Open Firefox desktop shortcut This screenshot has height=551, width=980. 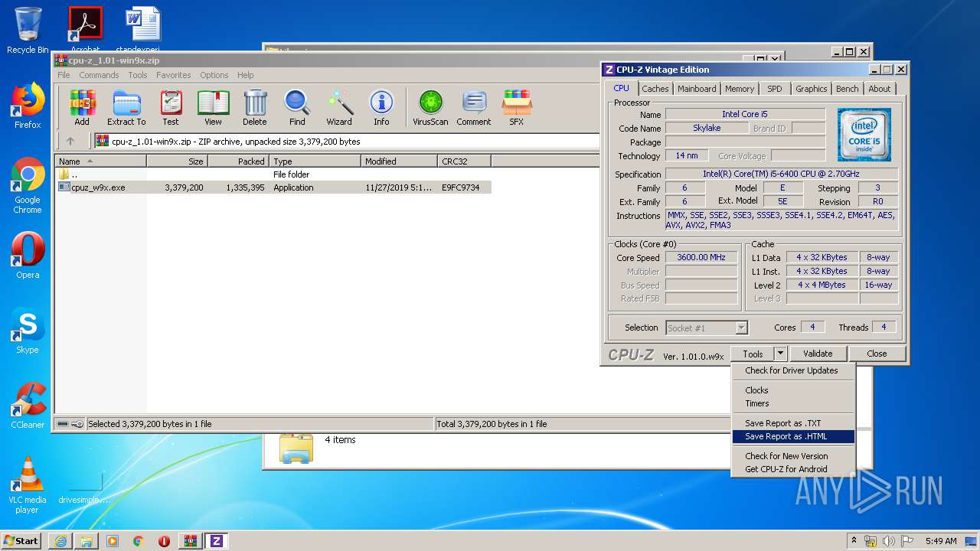coord(28,106)
